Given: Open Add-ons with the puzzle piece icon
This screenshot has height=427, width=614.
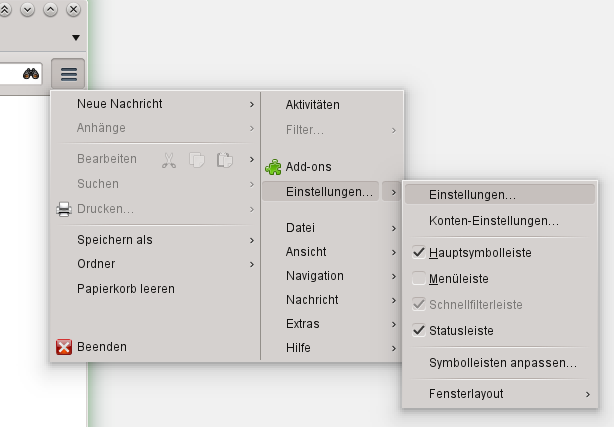Looking at the screenshot, I should point(274,167).
